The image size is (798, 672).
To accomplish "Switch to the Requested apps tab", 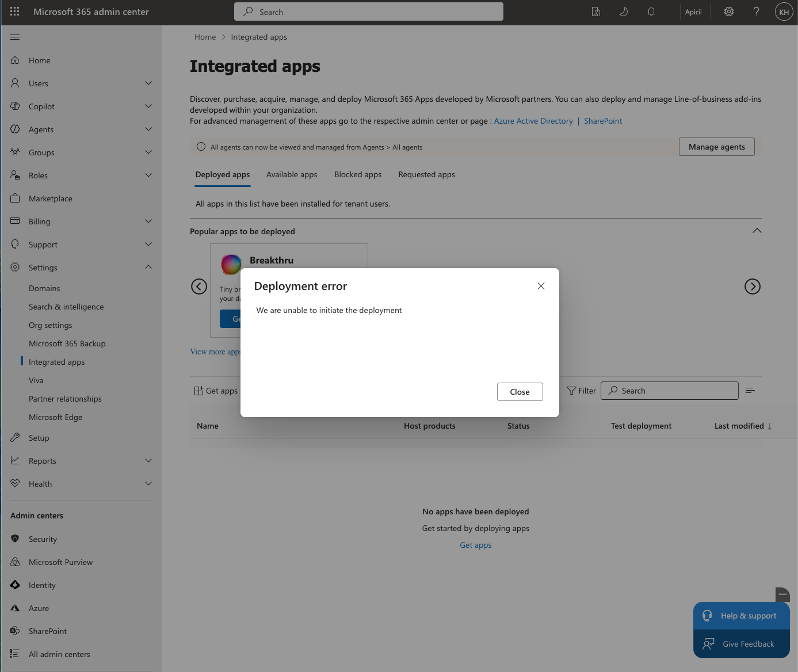I will [x=426, y=174].
